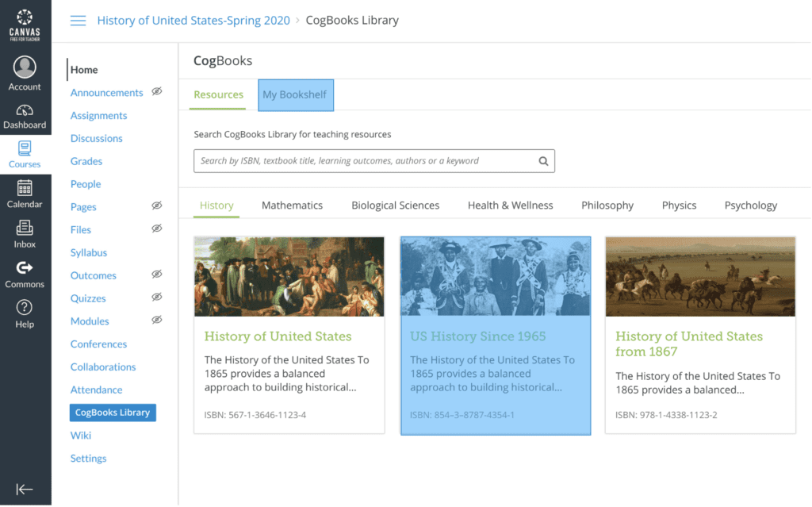Select the Biological Sciences tab
Image resolution: width=812 pixels, height=507 pixels.
pyautogui.click(x=395, y=205)
